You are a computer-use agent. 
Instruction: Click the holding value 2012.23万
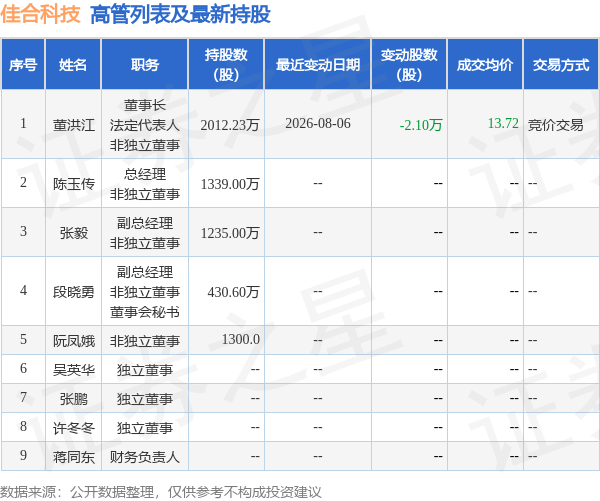pos(230,125)
